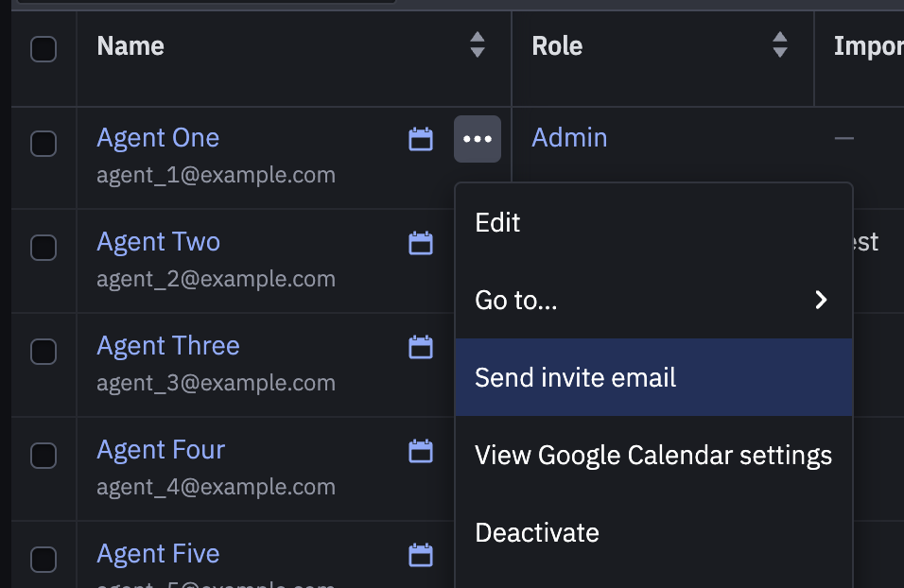Open Agent One's calendar icon
The image size is (904, 588).
point(421,139)
